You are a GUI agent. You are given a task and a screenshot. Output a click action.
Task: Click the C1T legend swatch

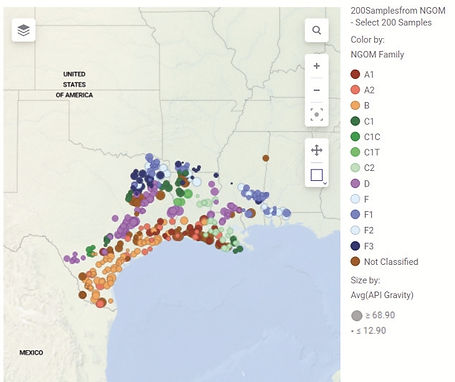pos(356,152)
